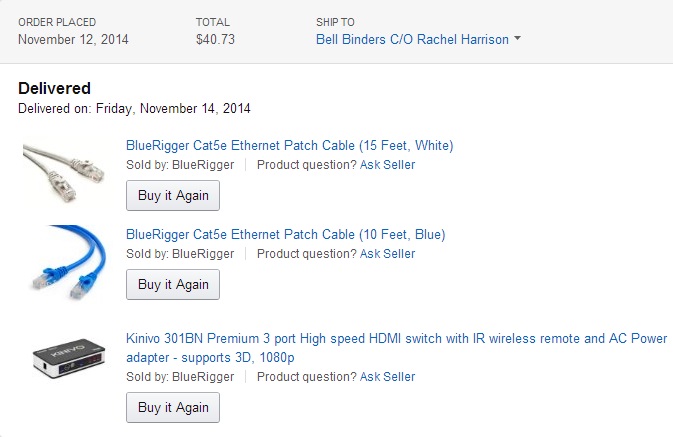Click the bold Delivered status heading

coord(54,88)
